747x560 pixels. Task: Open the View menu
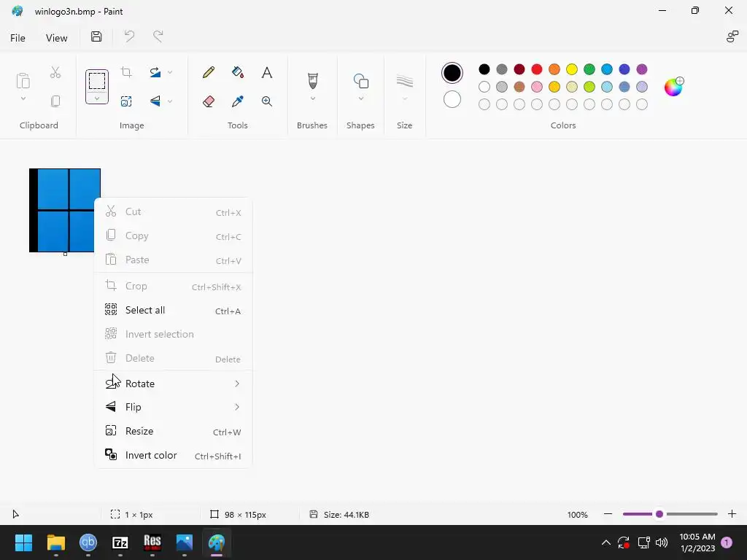[56, 38]
